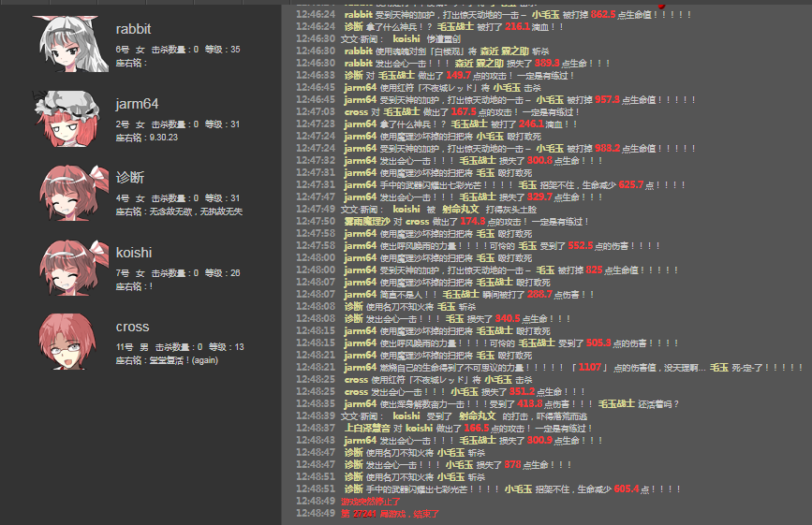Open the cross player name heading

point(132,327)
